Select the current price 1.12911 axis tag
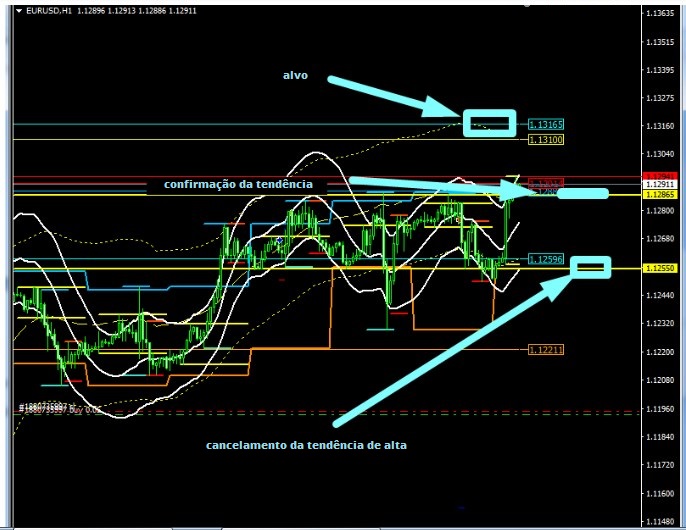The height and width of the screenshot is (530, 686). coord(659,186)
